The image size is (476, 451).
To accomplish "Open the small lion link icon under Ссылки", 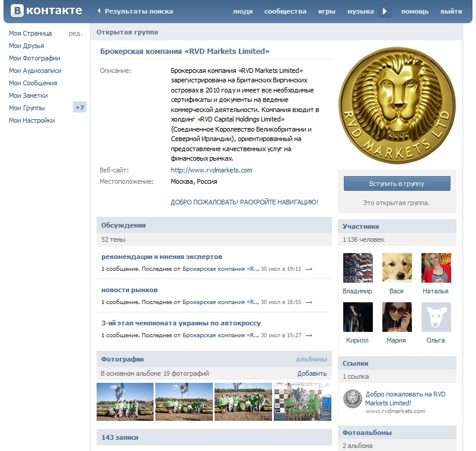I will [x=353, y=399].
